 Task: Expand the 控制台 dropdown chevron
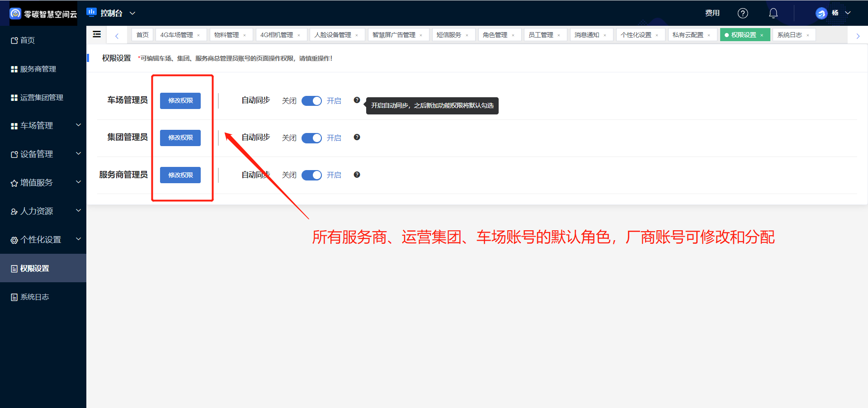pos(132,13)
